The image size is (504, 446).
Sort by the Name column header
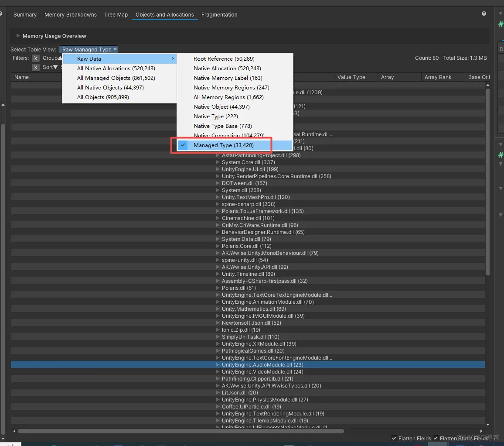pos(21,77)
